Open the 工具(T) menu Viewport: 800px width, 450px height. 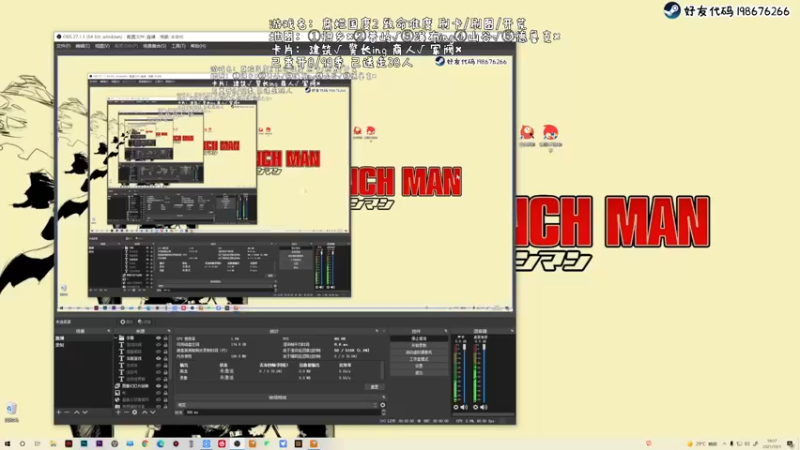179,46
